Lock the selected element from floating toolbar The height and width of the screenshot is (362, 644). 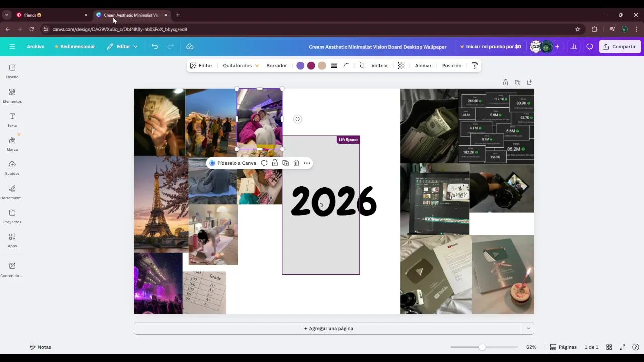pos(275,163)
